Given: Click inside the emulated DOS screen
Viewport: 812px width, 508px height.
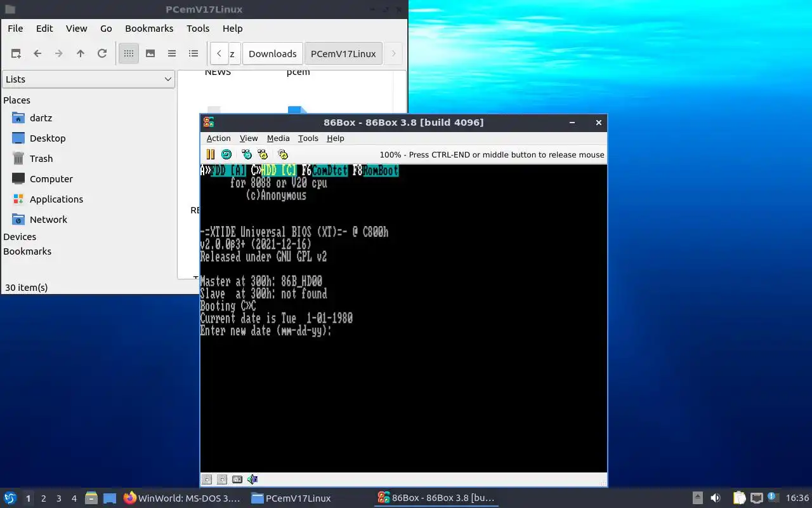Looking at the screenshot, I should [403, 318].
